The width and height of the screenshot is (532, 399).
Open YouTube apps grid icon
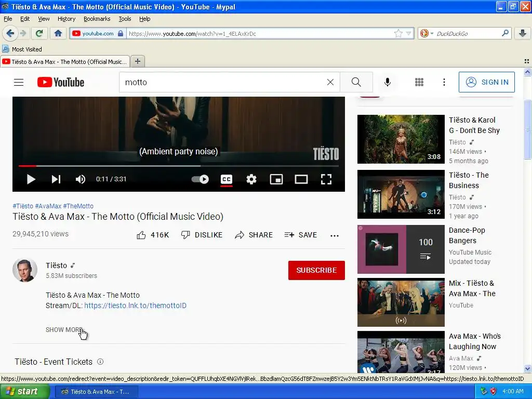coord(419,82)
